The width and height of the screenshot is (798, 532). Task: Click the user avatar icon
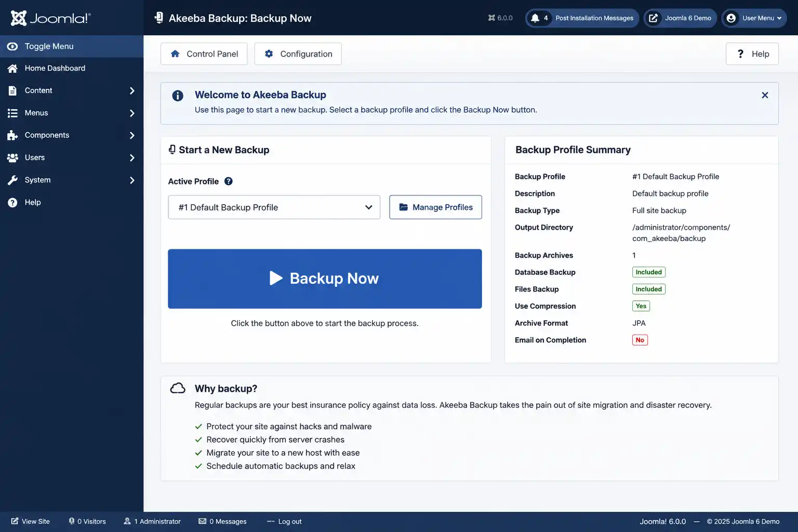731,18
